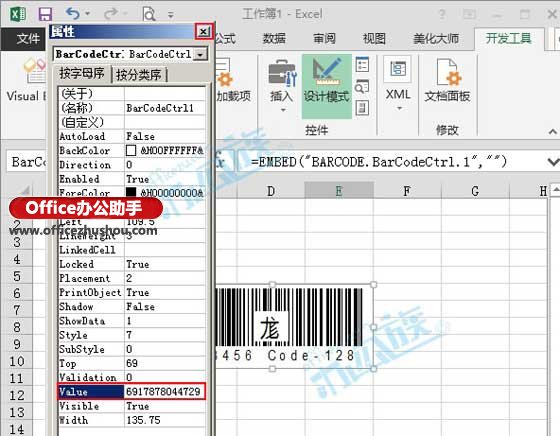Select column F header

pos(407,191)
